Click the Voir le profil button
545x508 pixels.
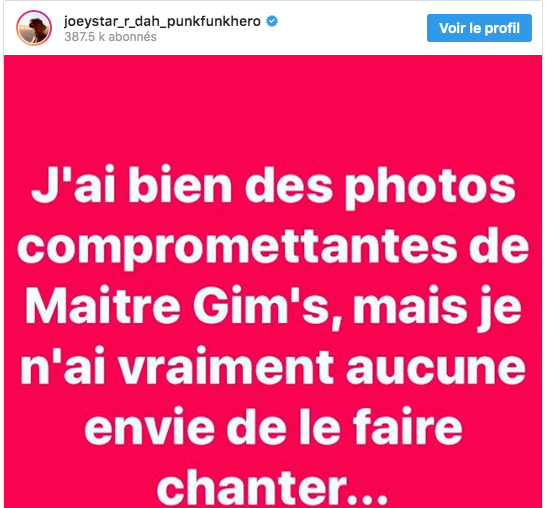[479, 28]
